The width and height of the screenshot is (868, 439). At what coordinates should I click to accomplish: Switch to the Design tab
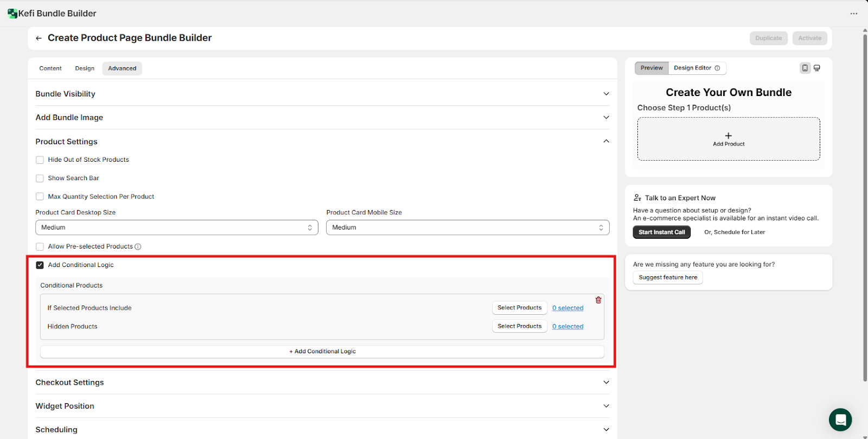coord(85,68)
